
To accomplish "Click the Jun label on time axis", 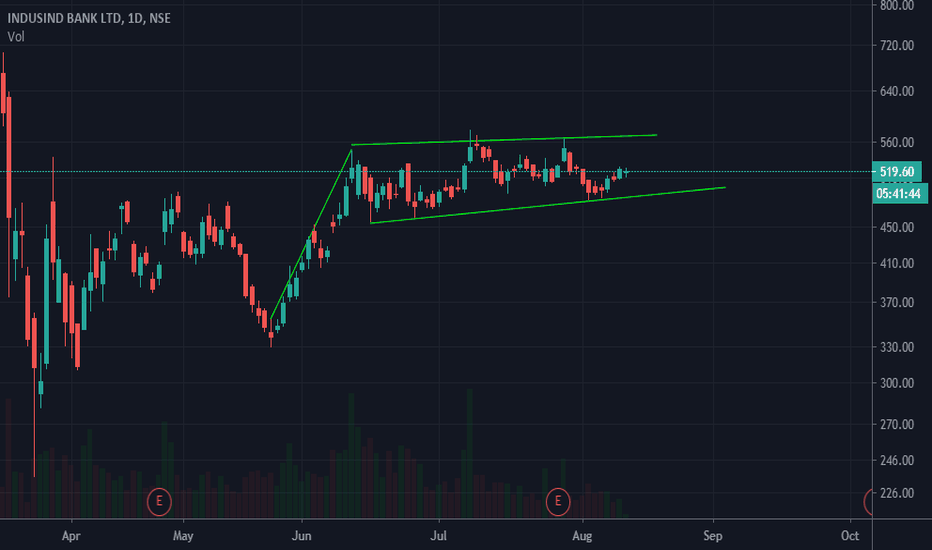I will pos(301,536).
